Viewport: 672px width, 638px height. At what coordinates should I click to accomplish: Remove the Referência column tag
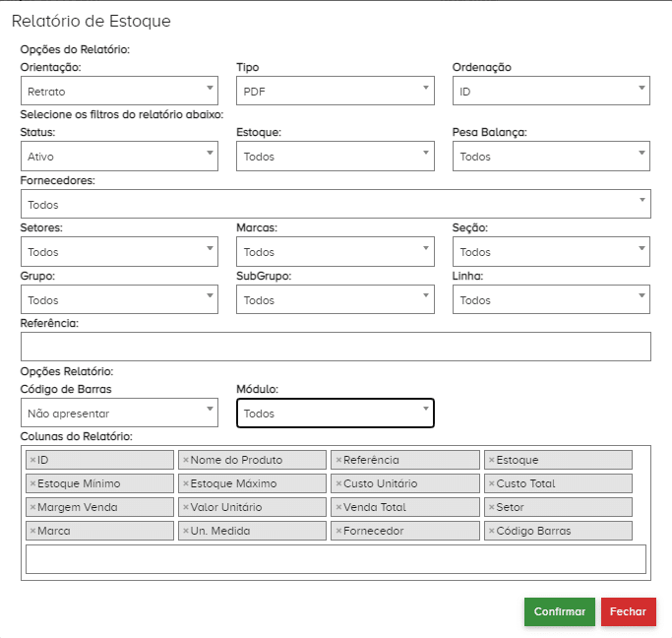(x=338, y=460)
